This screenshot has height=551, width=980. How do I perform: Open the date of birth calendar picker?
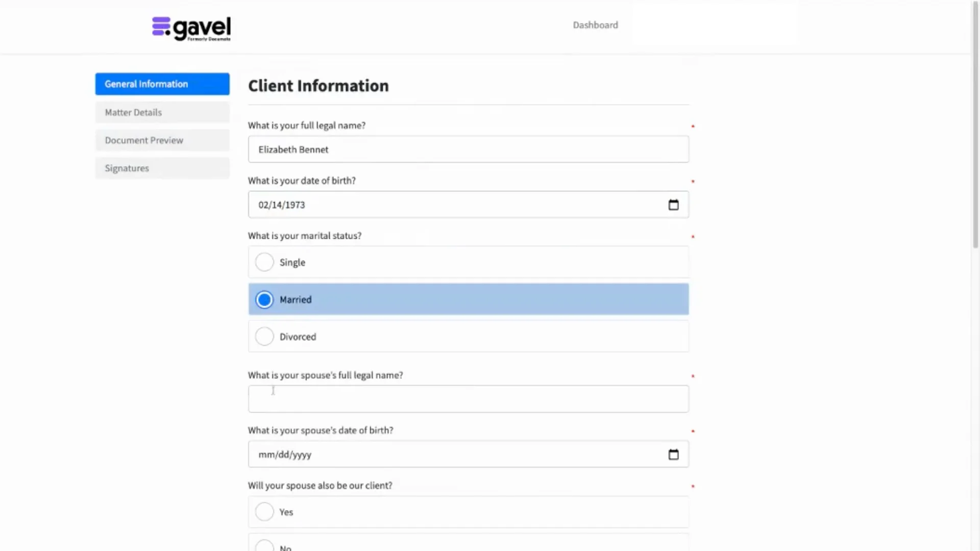tap(673, 205)
